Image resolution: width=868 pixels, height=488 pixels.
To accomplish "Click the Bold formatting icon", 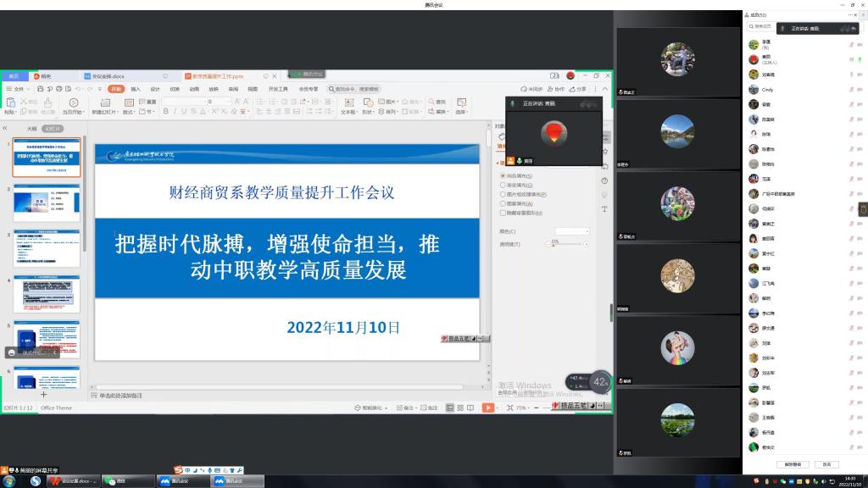I will [x=167, y=111].
